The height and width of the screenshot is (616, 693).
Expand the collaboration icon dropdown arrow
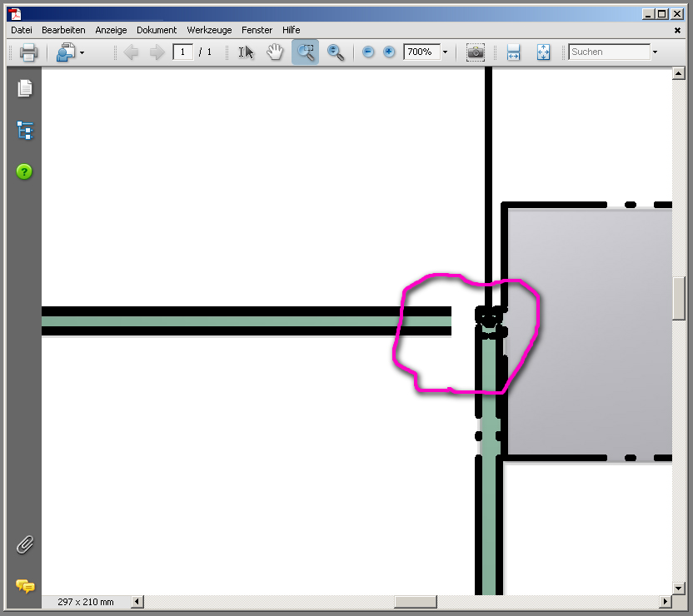(x=82, y=52)
